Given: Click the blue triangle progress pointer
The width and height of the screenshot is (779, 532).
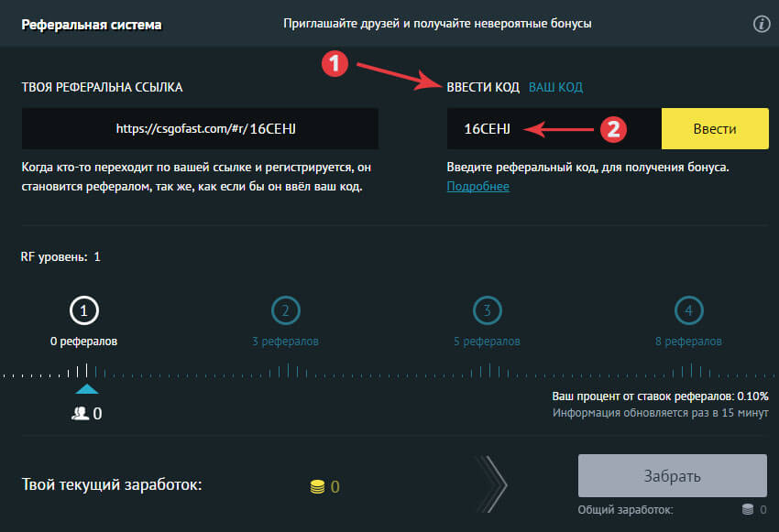Looking at the screenshot, I should pos(86,389).
